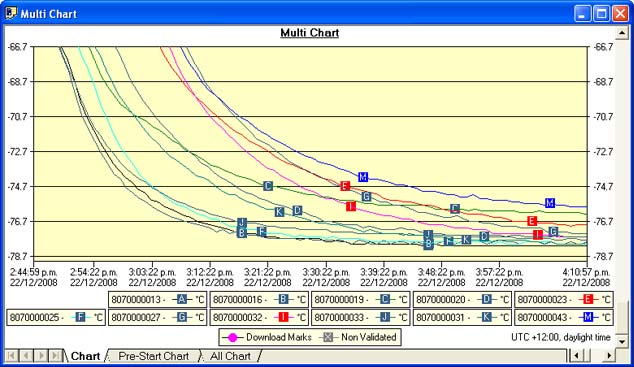
Task: Click the magenta Download Marks legend dot
Action: point(232,337)
